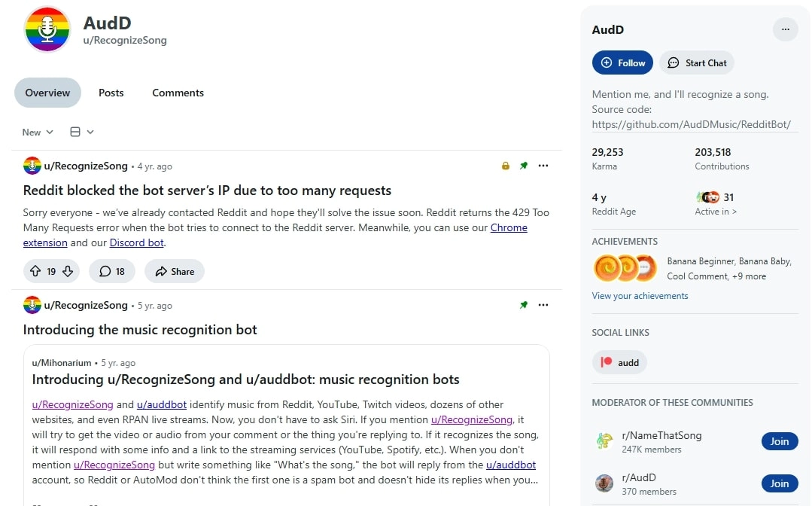Click the lock icon on the top post
The height and width of the screenshot is (506, 812).
point(505,166)
